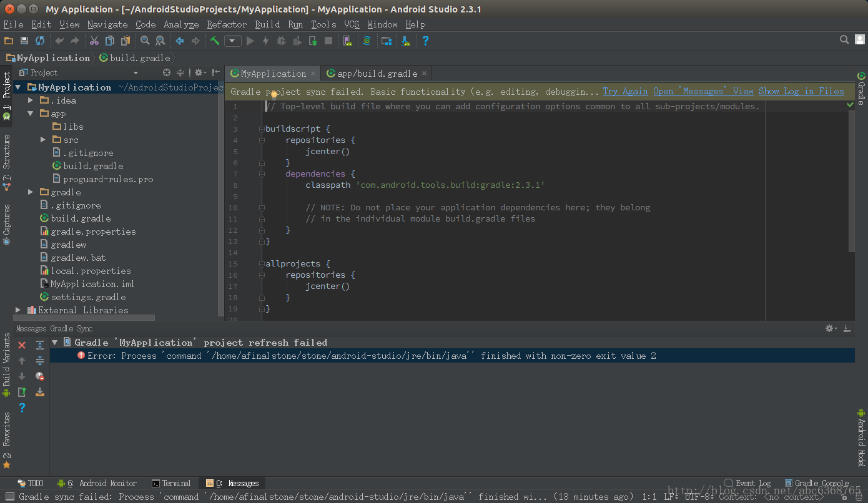The width and height of the screenshot is (868, 503).
Task: Click Show Log in Files link
Action: (801, 91)
